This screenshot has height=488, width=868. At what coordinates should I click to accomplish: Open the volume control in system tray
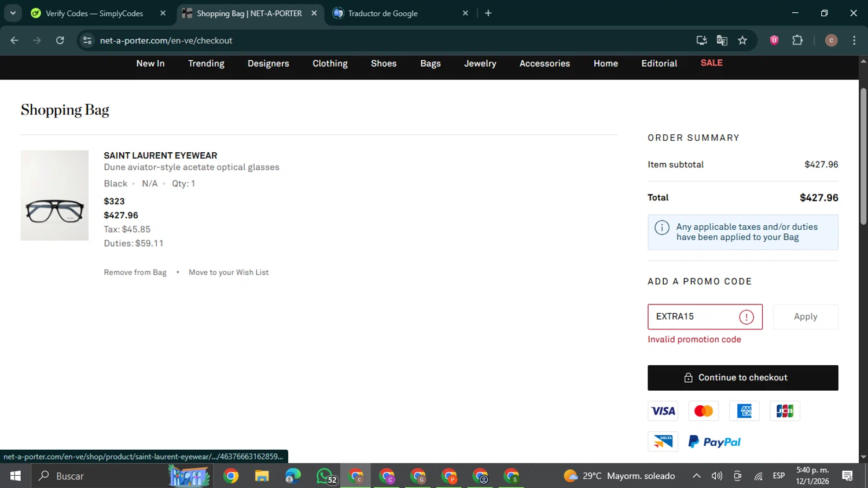pos(717,476)
